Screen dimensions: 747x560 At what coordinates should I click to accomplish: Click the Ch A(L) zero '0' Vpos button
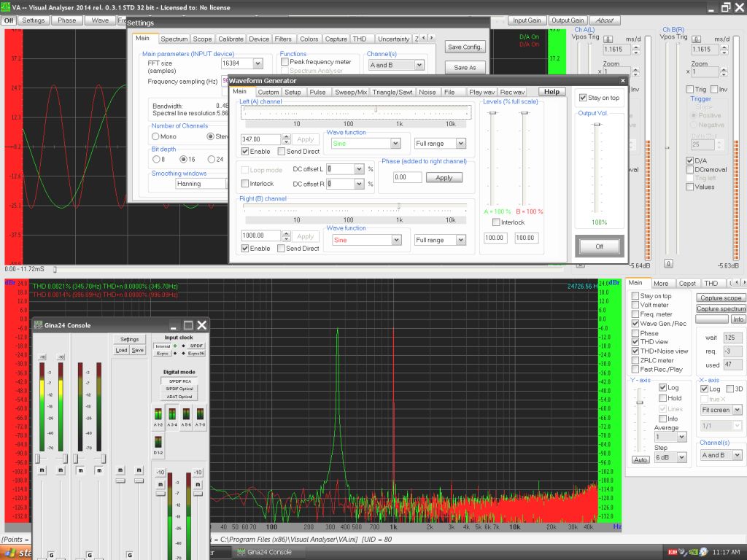(608, 39)
